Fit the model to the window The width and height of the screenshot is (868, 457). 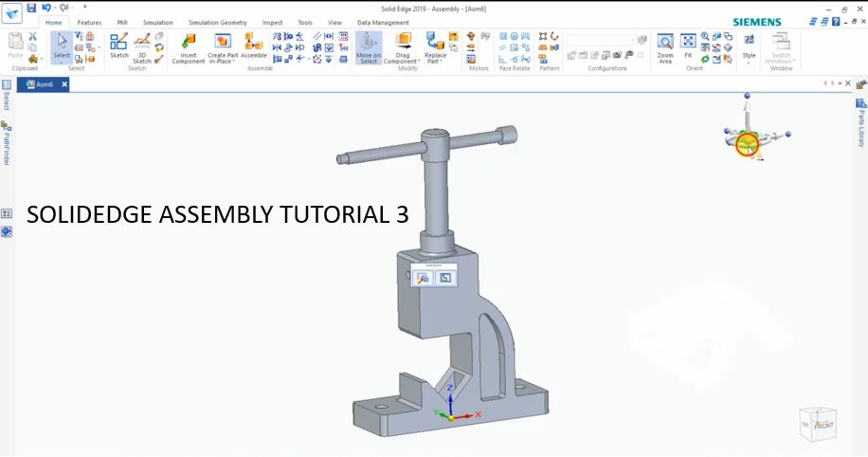pos(688,46)
